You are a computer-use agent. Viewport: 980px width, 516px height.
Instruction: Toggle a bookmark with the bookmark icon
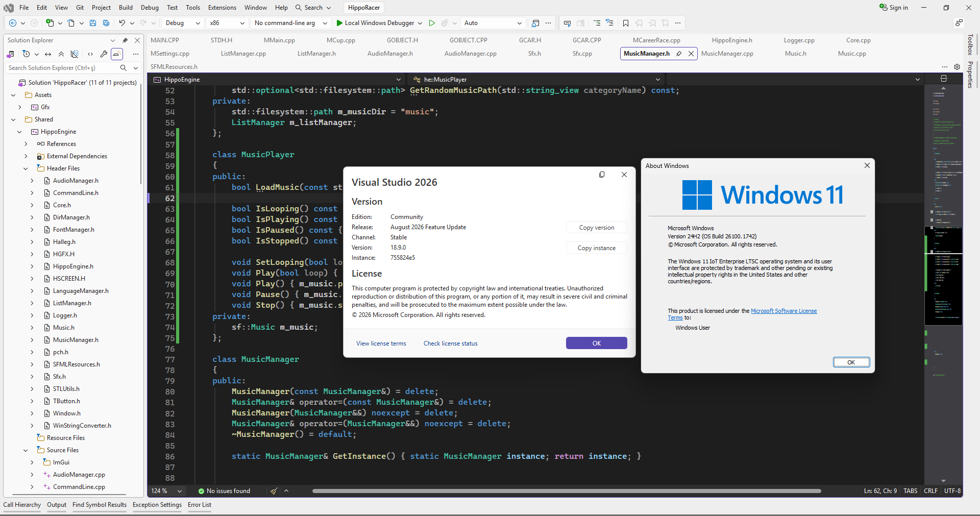(626, 23)
